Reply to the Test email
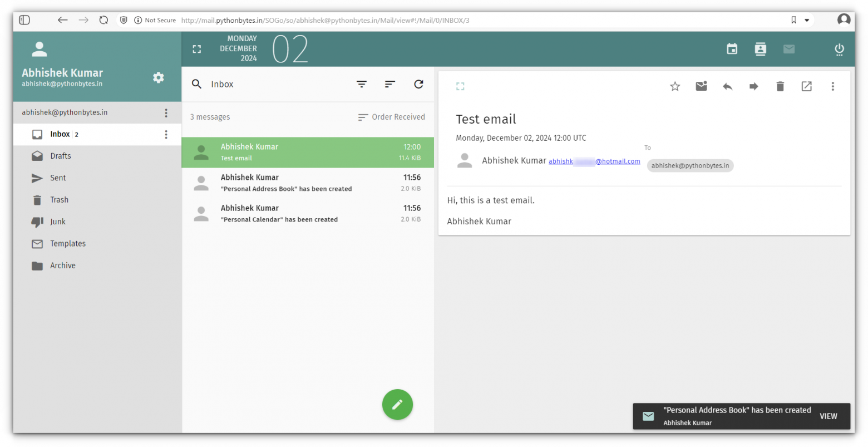868x447 pixels. pyautogui.click(x=727, y=86)
